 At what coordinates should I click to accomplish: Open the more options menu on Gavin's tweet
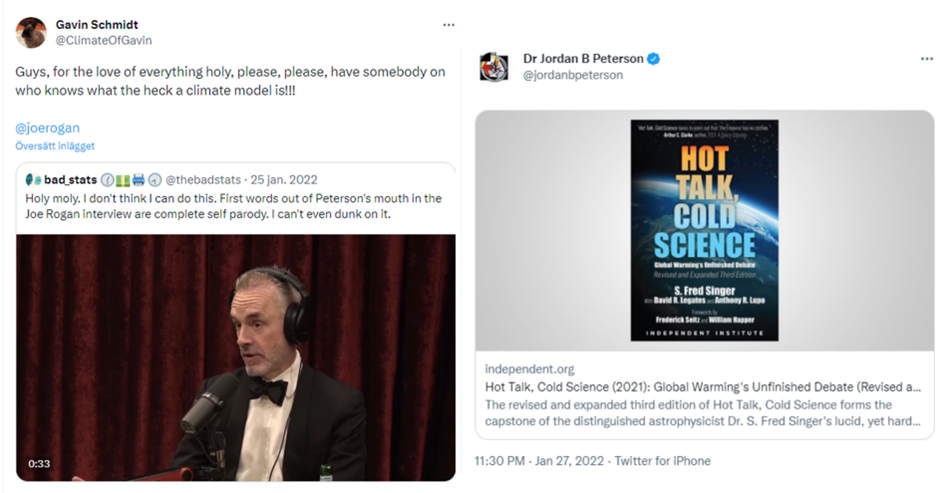[448, 25]
